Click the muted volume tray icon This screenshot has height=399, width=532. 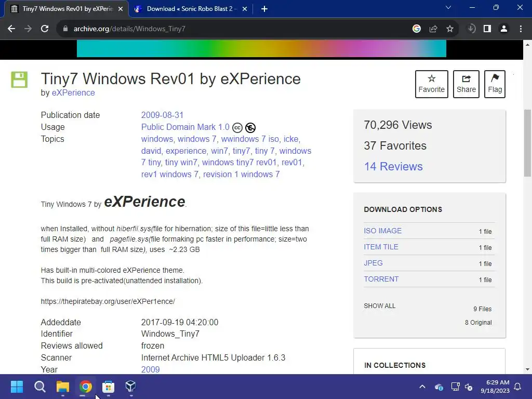(469, 387)
